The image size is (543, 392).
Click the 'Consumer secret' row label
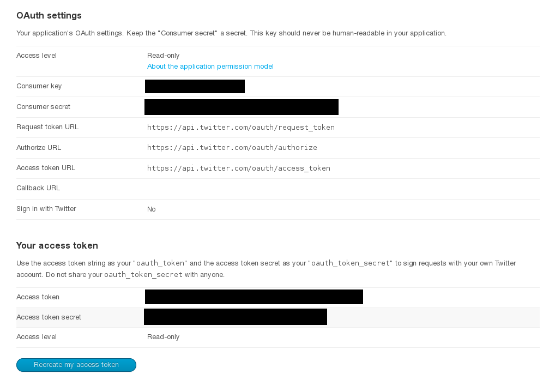43,107
